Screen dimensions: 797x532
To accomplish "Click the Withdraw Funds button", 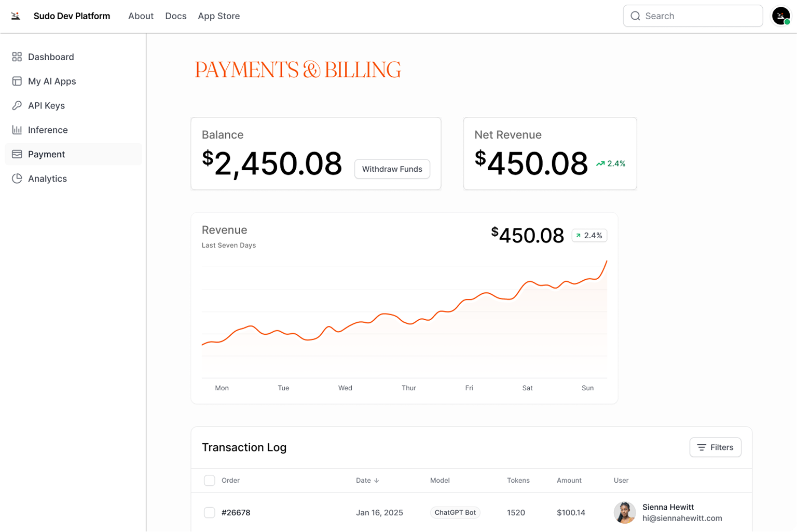I will [392, 169].
